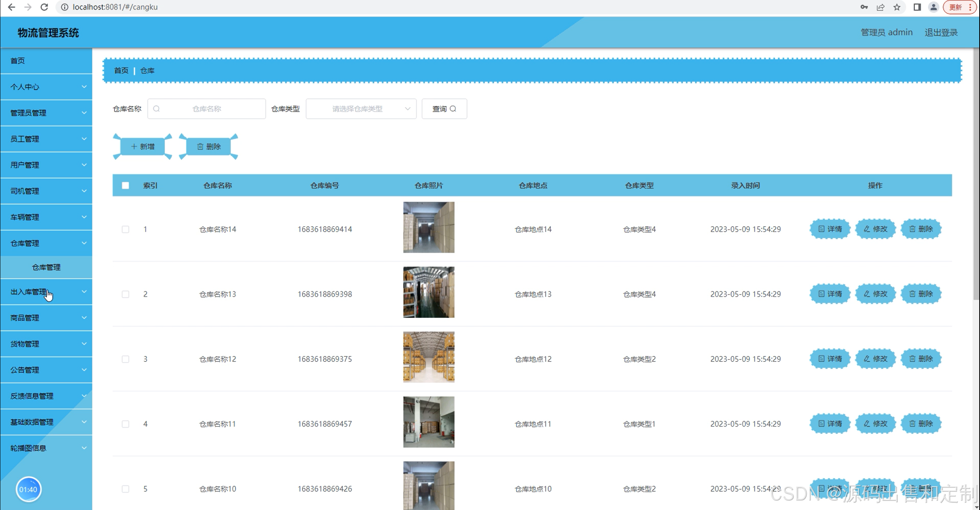Check the row checkbox for 仓库名称14
980x510 pixels.
click(x=125, y=229)
